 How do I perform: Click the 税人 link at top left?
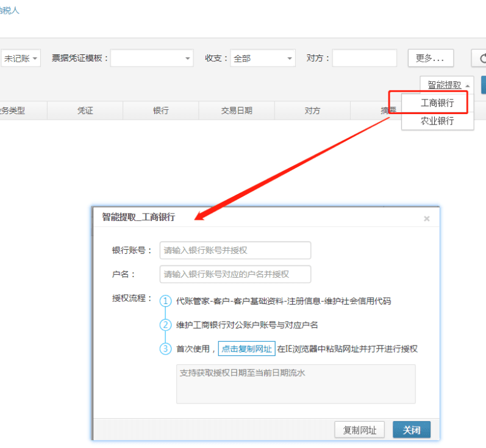(10, 10)
